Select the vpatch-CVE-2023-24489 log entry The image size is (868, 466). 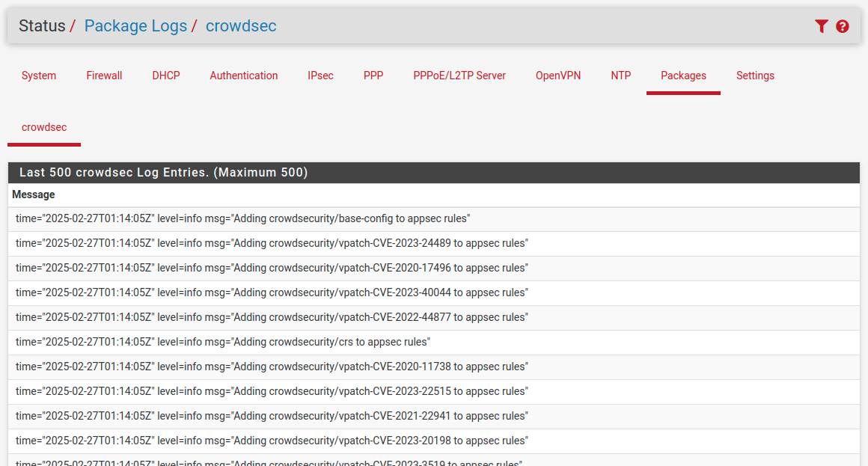coord(272,243)
